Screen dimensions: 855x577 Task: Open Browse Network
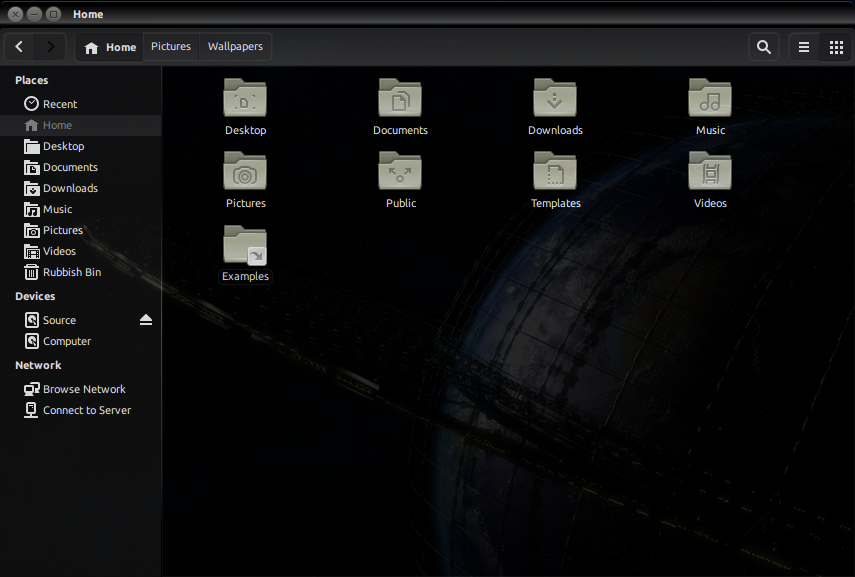point(81,389)
